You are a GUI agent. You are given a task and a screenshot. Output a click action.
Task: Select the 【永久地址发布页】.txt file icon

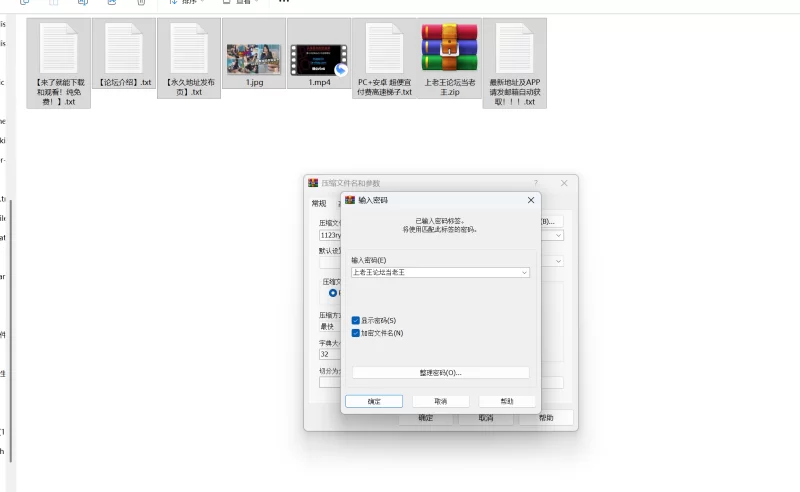click(x=189, y=48)
